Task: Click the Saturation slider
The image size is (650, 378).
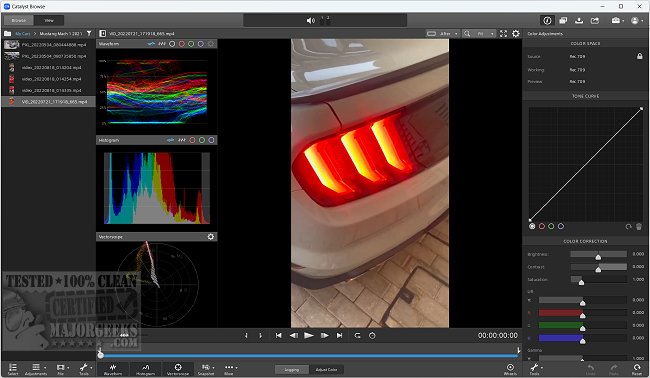Action: [x=598, y=280]
